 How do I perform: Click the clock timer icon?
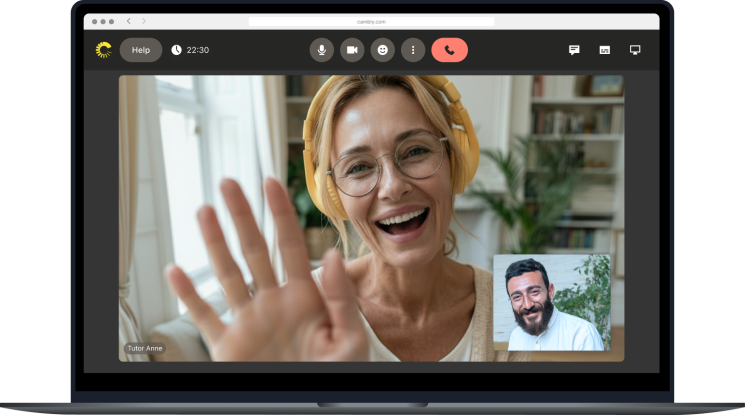176,50
